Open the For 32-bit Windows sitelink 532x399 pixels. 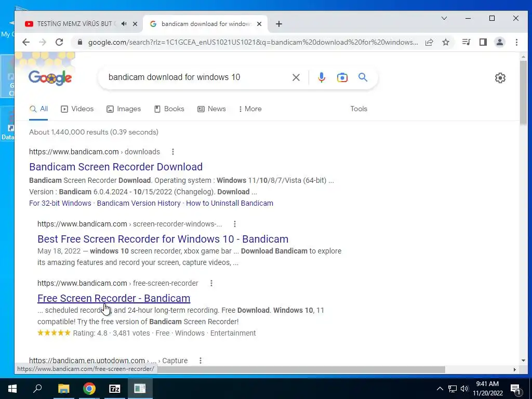click(60, 203)
